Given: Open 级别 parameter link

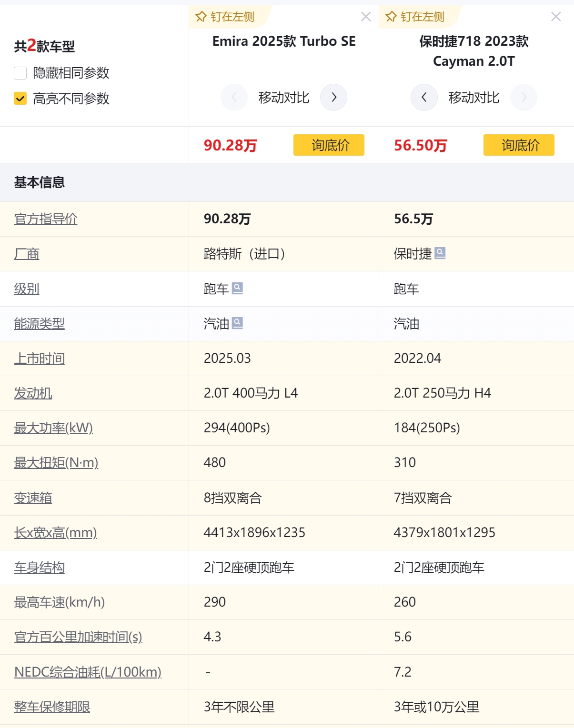Looking at the screenshot, I should click(x=27, y=289).
